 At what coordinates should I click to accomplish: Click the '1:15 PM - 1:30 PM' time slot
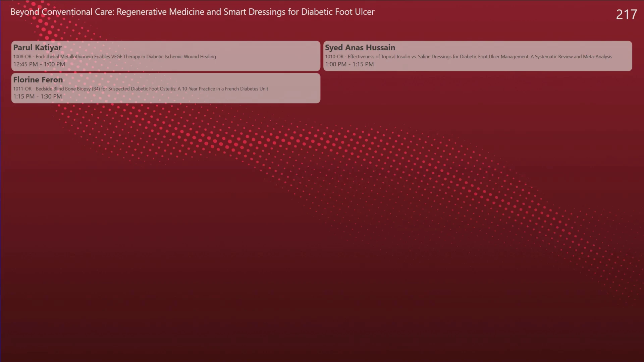38,97
